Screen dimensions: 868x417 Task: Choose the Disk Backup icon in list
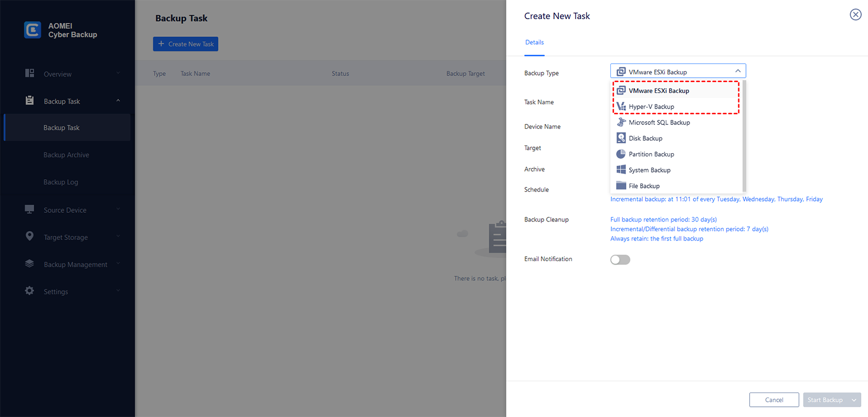pyautogui.click(x=621, y=138)
